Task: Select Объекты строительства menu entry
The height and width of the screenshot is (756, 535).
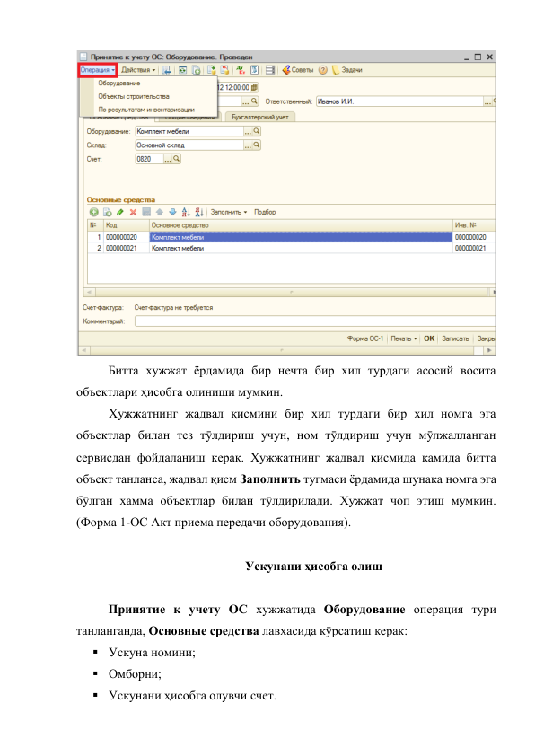Action: point(134,96)
